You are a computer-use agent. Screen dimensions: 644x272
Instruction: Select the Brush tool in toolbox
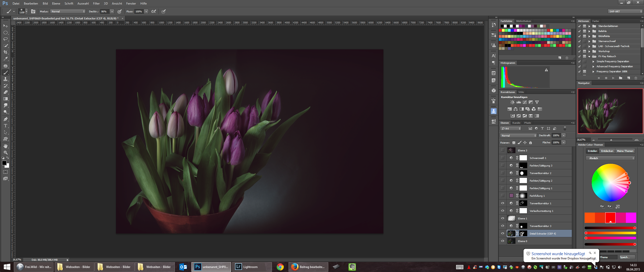6,73
